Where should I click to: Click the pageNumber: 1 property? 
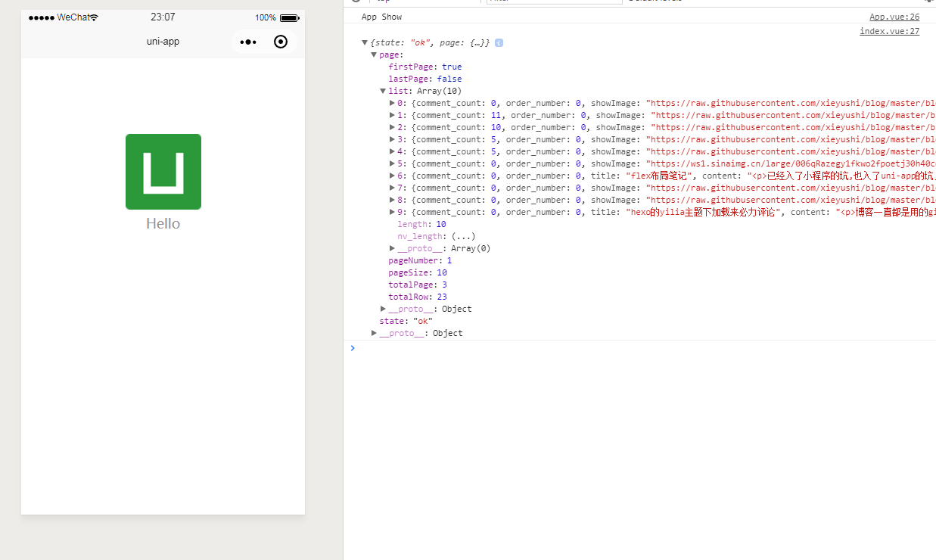pyautogui.click(x=420, y=261)
